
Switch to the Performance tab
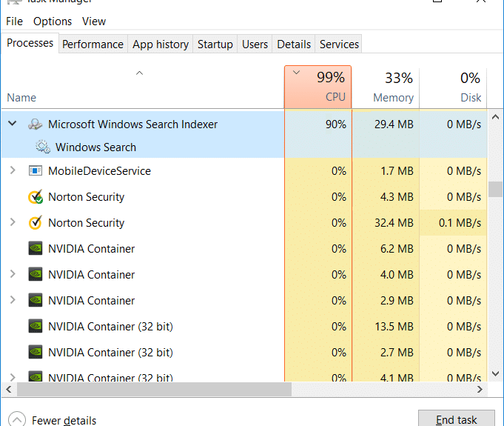pyautogui.click(x=93, y=44)
